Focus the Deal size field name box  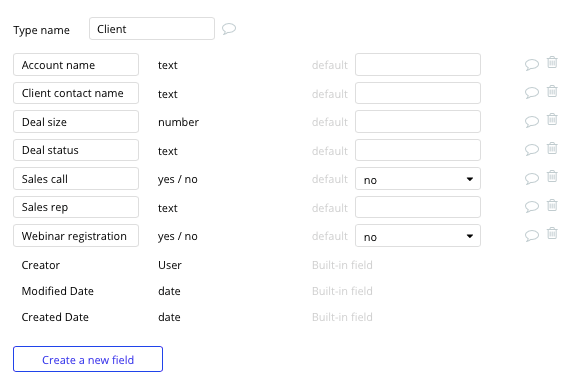click(76, 122)
